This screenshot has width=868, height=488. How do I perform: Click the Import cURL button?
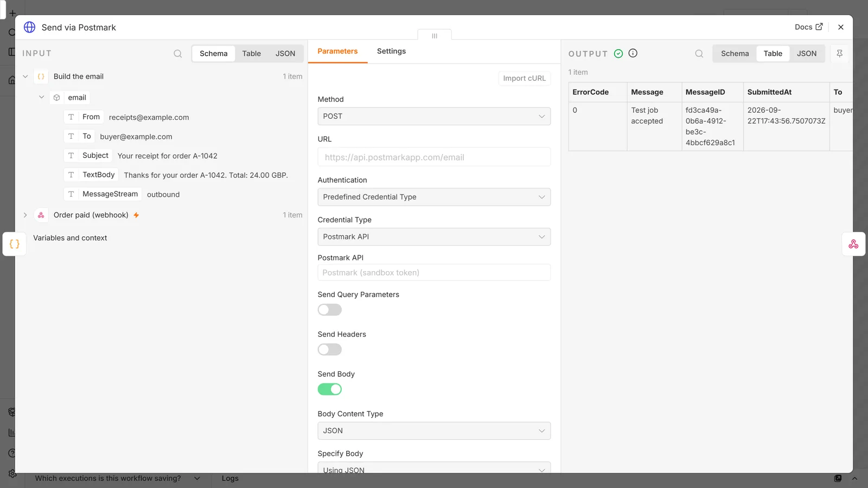[524, 79]
